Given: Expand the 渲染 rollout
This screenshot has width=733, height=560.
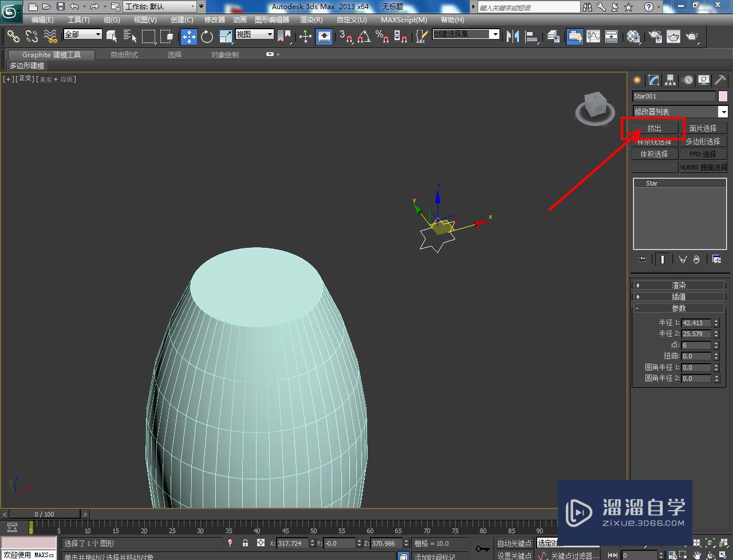Looking at the screenshot, I should tap(679, 285).
